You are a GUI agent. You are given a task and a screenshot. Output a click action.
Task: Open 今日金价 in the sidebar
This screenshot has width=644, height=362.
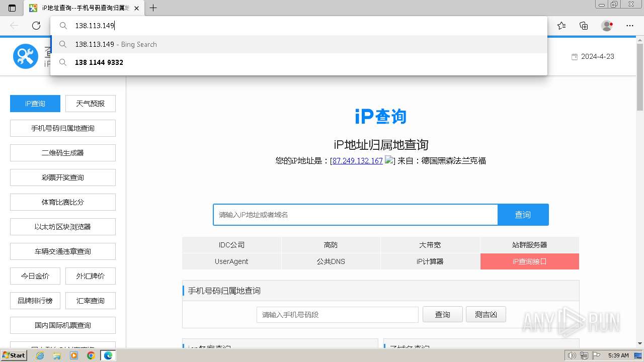click(35, 276)
